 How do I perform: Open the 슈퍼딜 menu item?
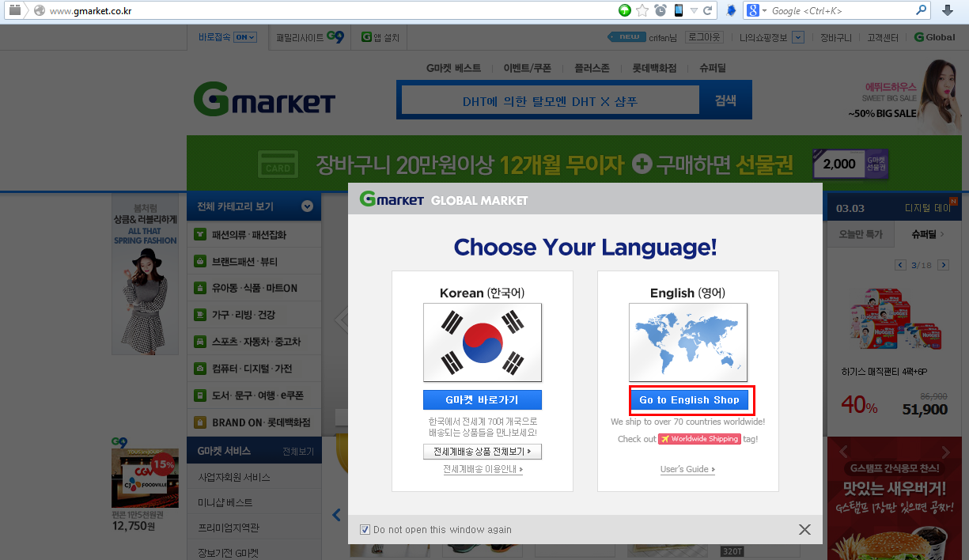pos(713,69)
